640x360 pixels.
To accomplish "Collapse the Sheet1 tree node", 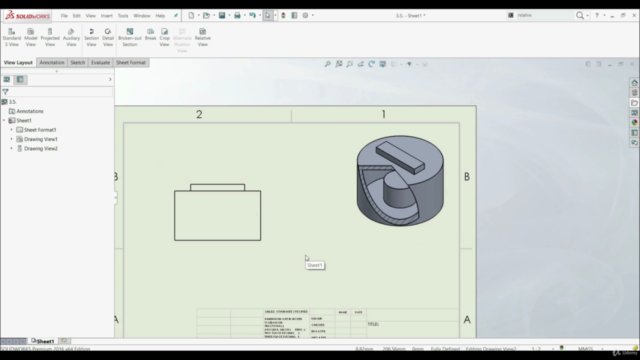I will 4,120.
